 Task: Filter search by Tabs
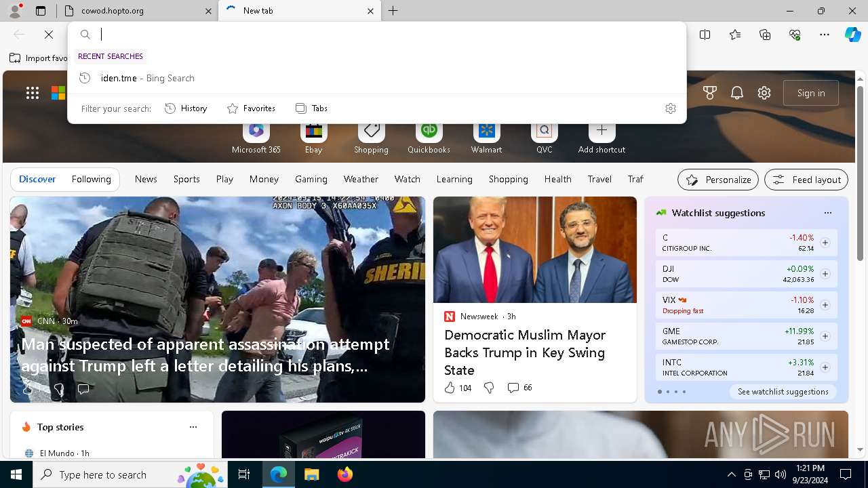pyautogui.click(x=312, y=108)
